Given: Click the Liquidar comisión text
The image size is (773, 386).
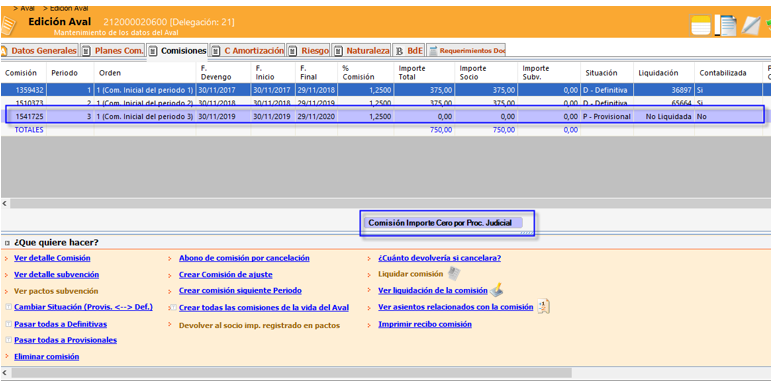Looking at the screenshot, I should 410,274.
